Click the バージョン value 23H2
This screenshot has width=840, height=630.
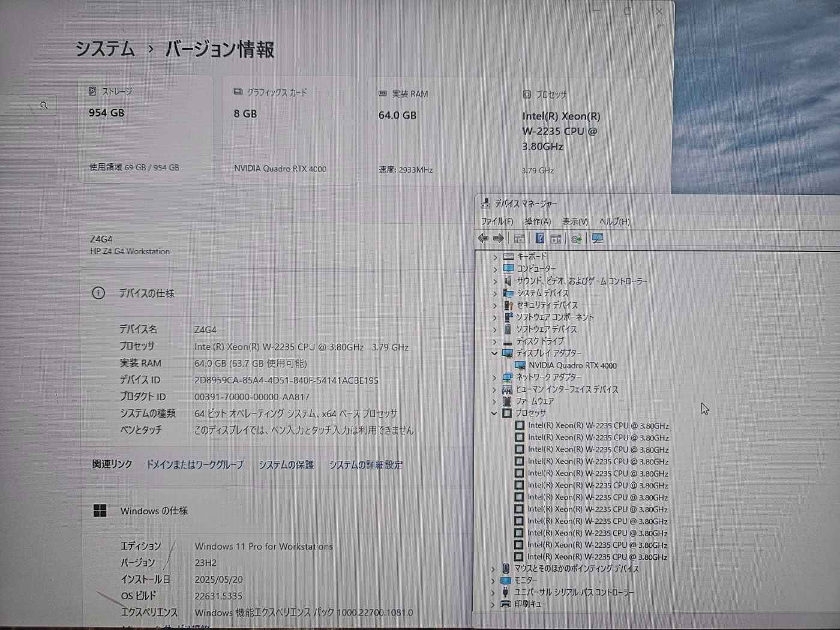click(206, 563)
